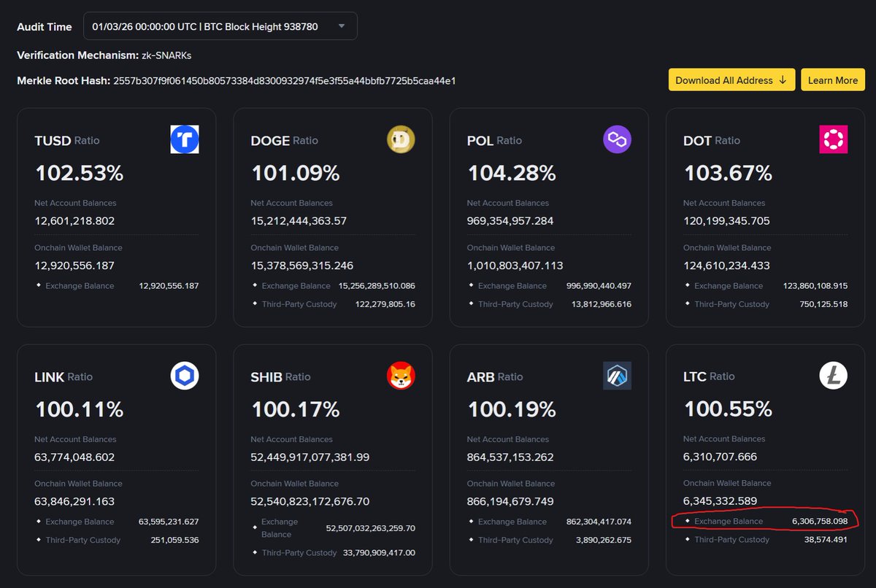Screen dimensions: 876x588
Task: Click POL onchain wallet balance 1,010,803,407.113
Action: click(515, 266)
